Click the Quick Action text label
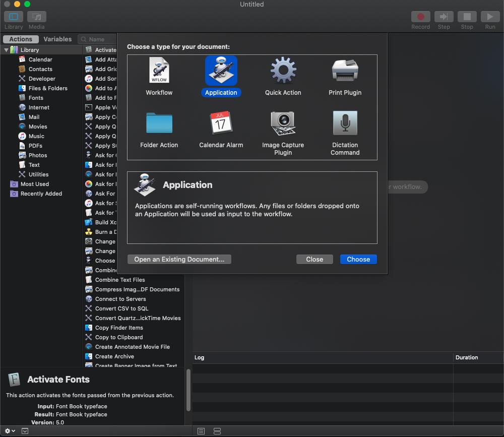Screen dimensions: 504x437 tap(283, 93)
